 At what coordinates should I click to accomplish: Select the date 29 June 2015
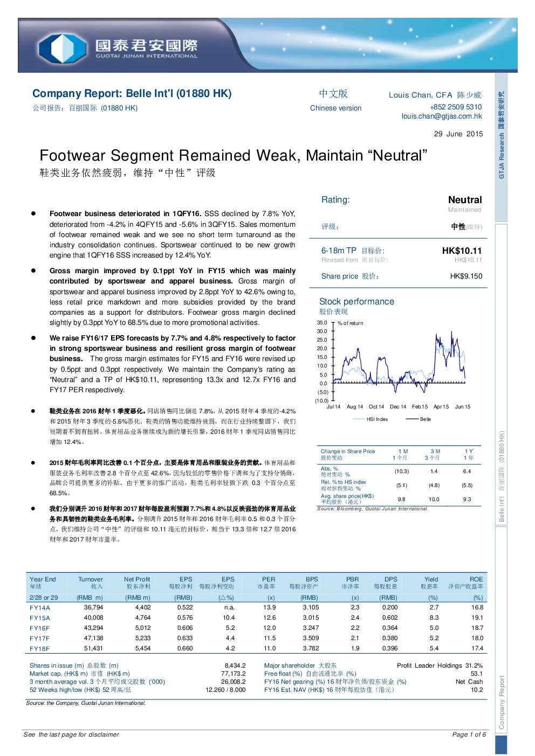pos(458,134)
